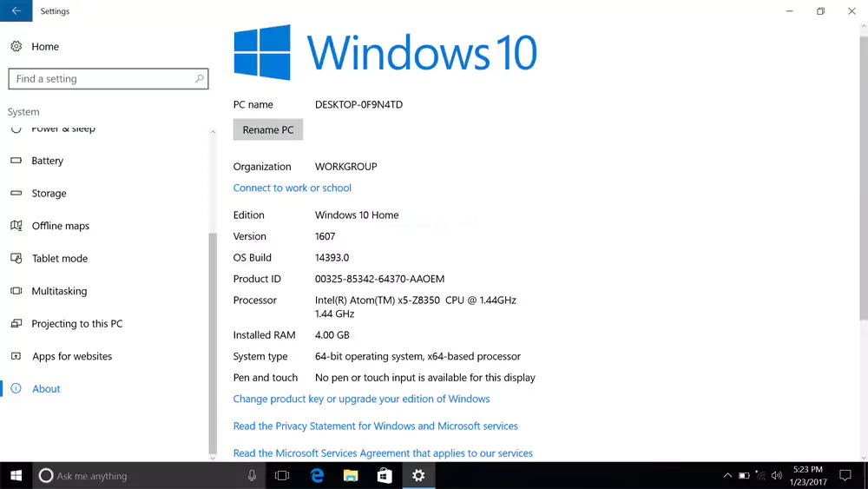Click the sidebar scrollbar down arrow
Image resolution: width=868 pixels, height=489 pixels.
click(213, 454)
